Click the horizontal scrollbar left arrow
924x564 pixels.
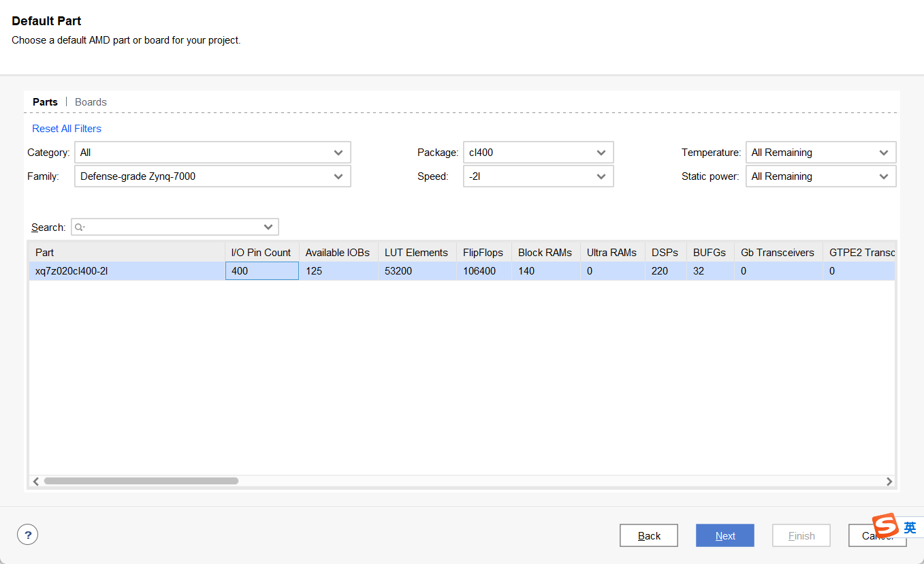point(36,482)
